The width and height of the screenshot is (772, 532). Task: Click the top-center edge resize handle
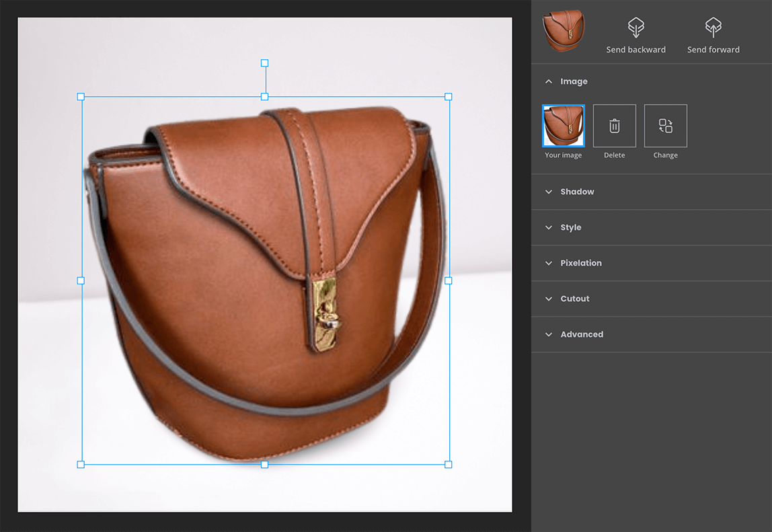[x=264, y=97]
